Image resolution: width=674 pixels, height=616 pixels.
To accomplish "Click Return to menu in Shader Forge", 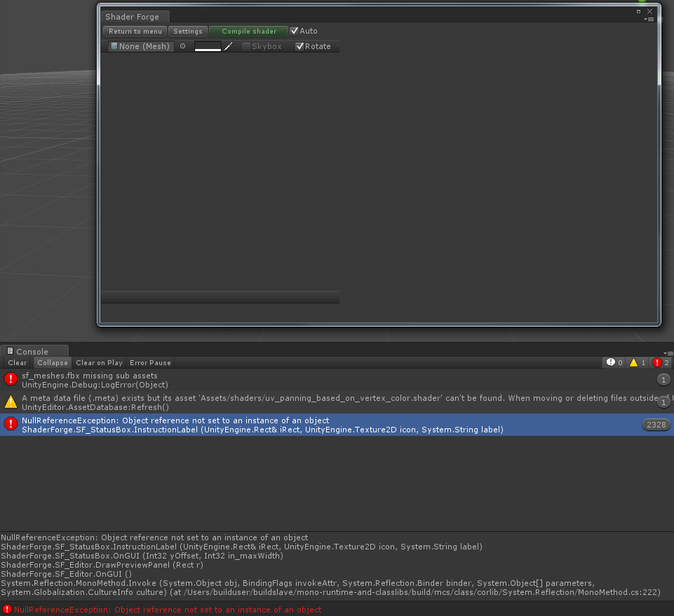I will pos(134,30).
